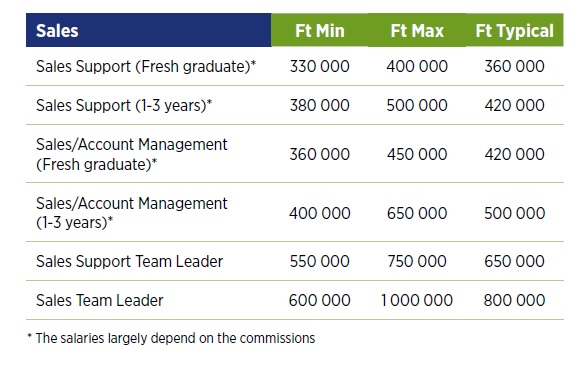Click Sales Support (1-3 years) row label
The image size is (576, 379).
pos(124,105)
